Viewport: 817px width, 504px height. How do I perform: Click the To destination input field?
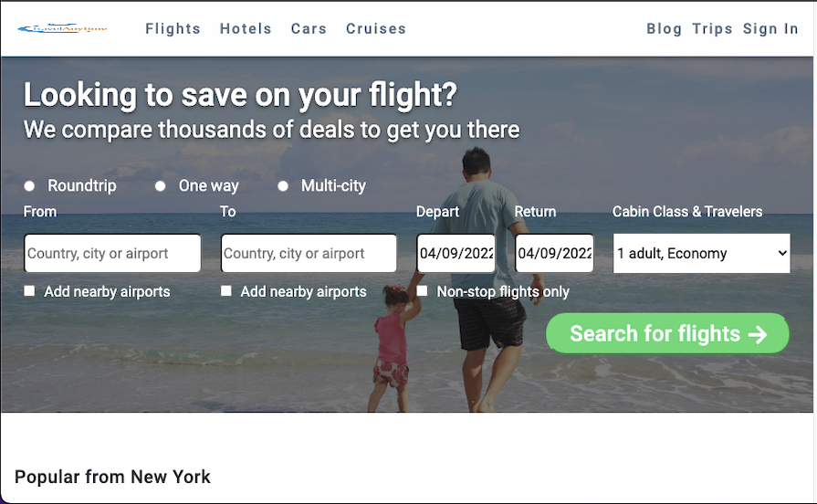309,253
